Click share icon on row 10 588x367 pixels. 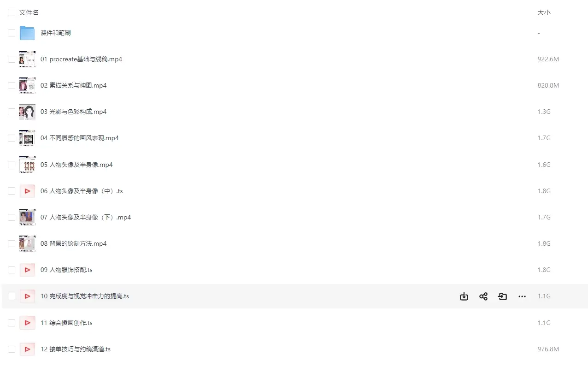[483, 296]
